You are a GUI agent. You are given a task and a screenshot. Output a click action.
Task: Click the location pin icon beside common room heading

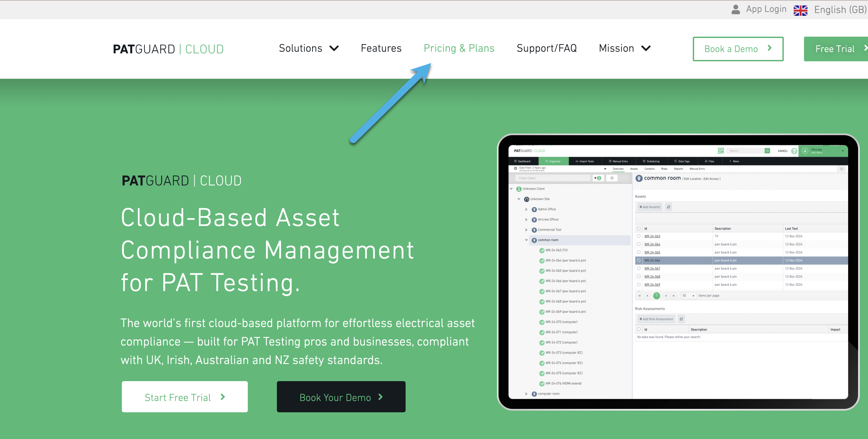click(x=639, y=178)
